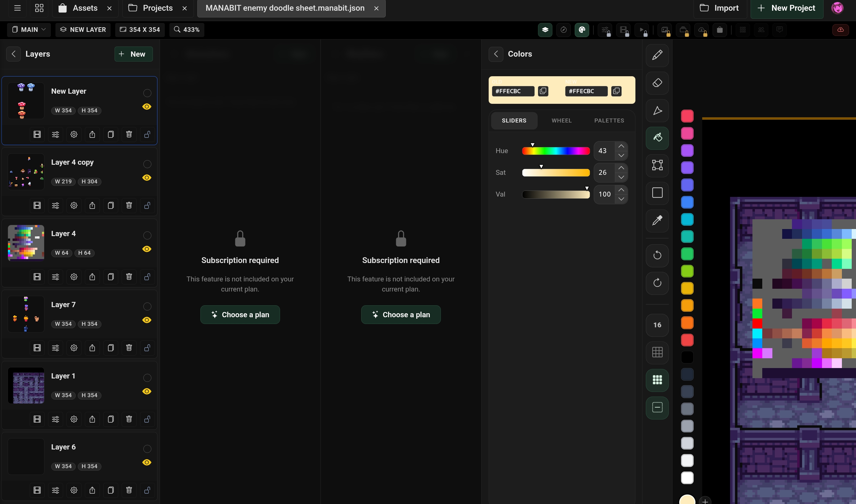Collapse the Colors panel back chevron
Viewport: 856px width, 504px height.
[x=496, y=54]
